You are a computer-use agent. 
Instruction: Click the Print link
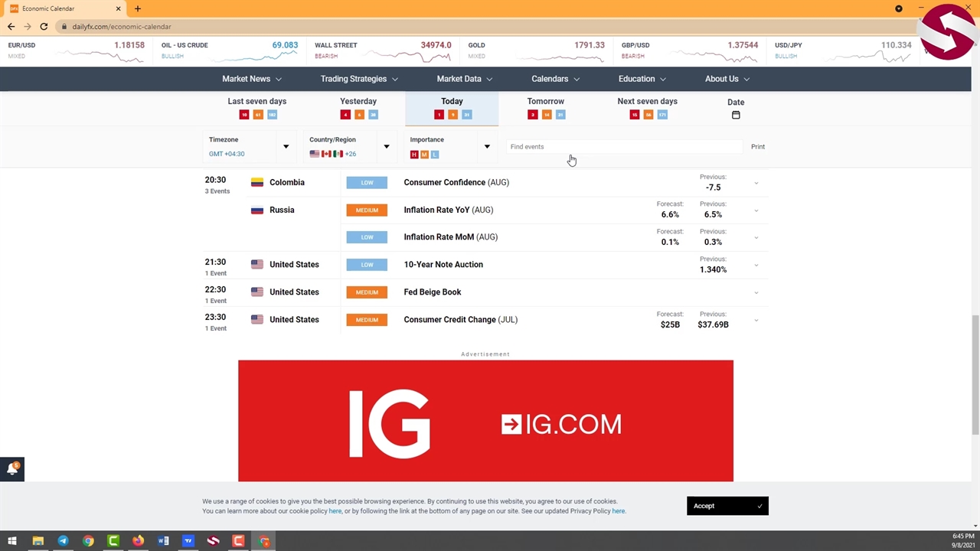pyautogui.click(x=757, y=147)
